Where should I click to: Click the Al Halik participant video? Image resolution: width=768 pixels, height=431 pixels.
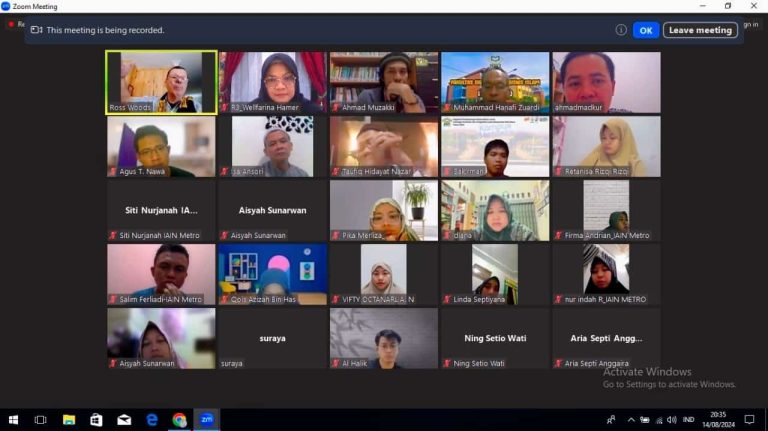384,338
